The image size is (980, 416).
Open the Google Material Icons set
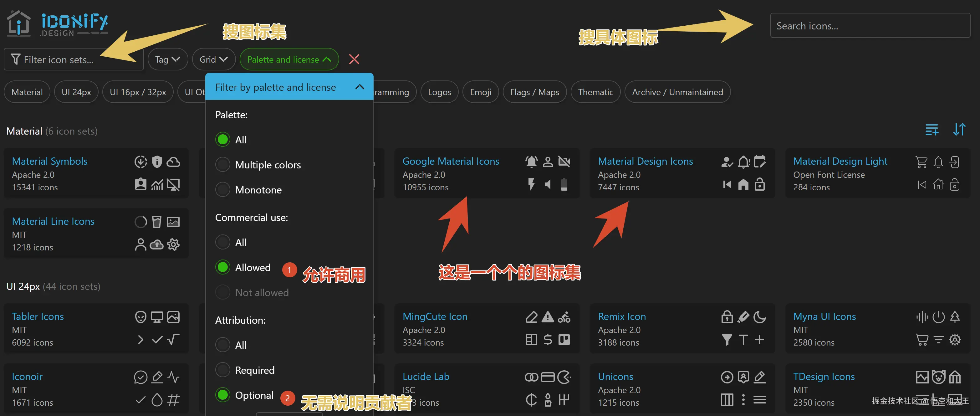[451, 162]
